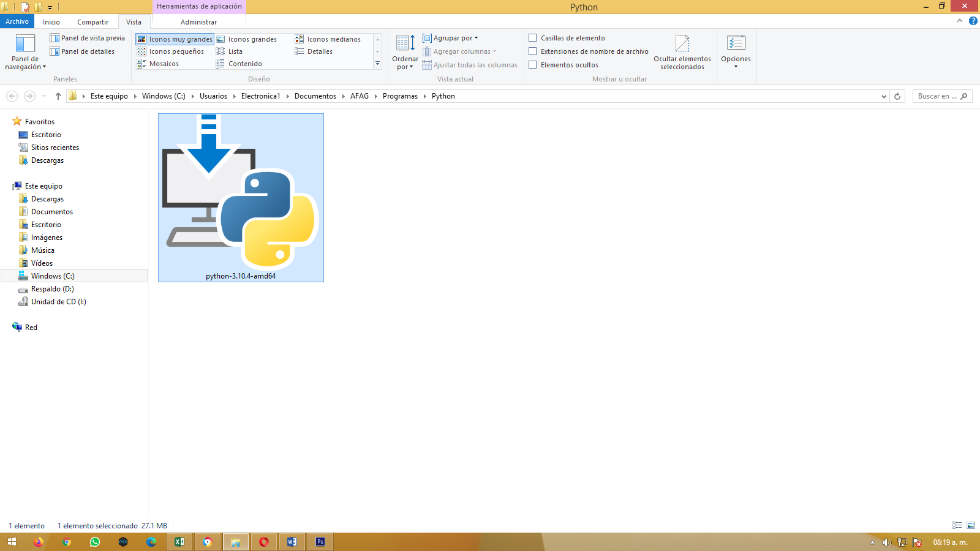Select the Vista ribbon tab
The image size is (980, 551).
(x=134, y=22)
